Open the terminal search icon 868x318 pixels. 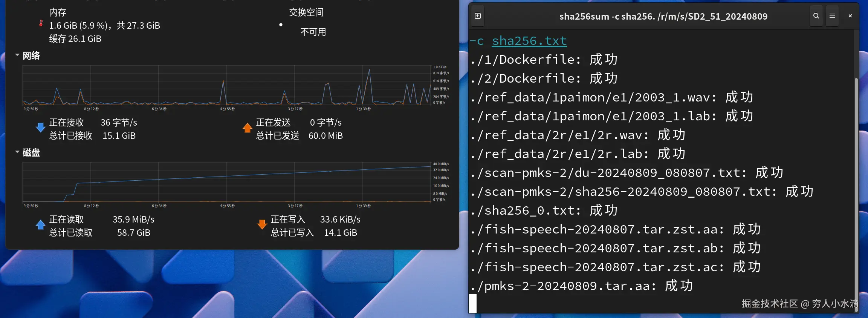click(816, 16)
